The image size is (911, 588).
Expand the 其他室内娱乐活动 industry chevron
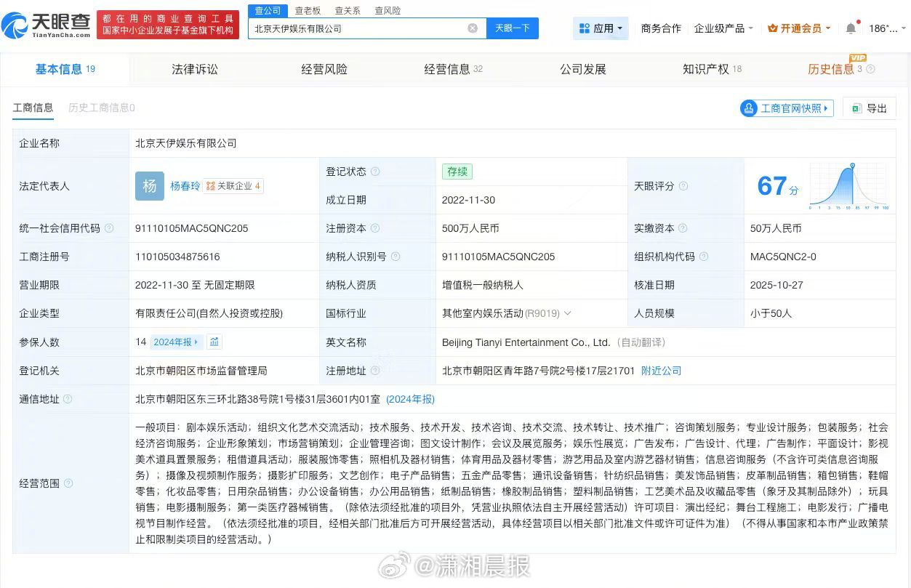pos(568,313)
